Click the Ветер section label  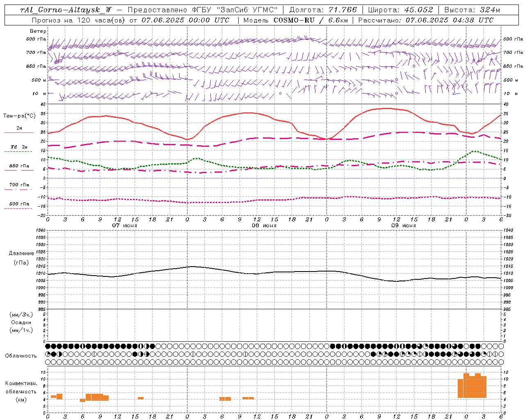coord(38,31)
